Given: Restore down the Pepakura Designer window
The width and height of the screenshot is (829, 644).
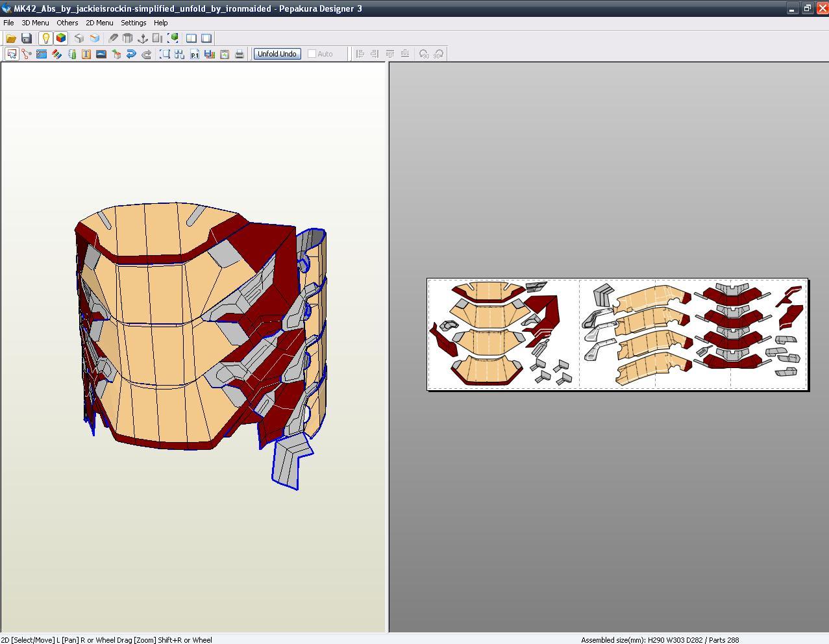Looking at the screenshot, I should [x=807, y=8].
